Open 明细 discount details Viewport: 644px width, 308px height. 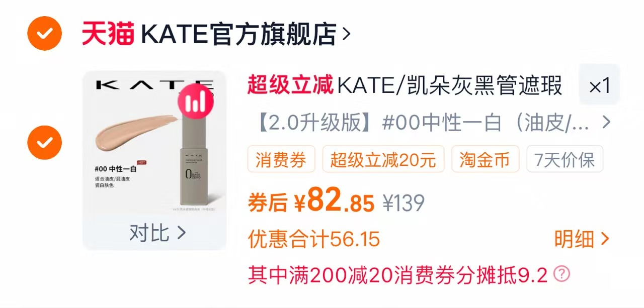point(582,239)
